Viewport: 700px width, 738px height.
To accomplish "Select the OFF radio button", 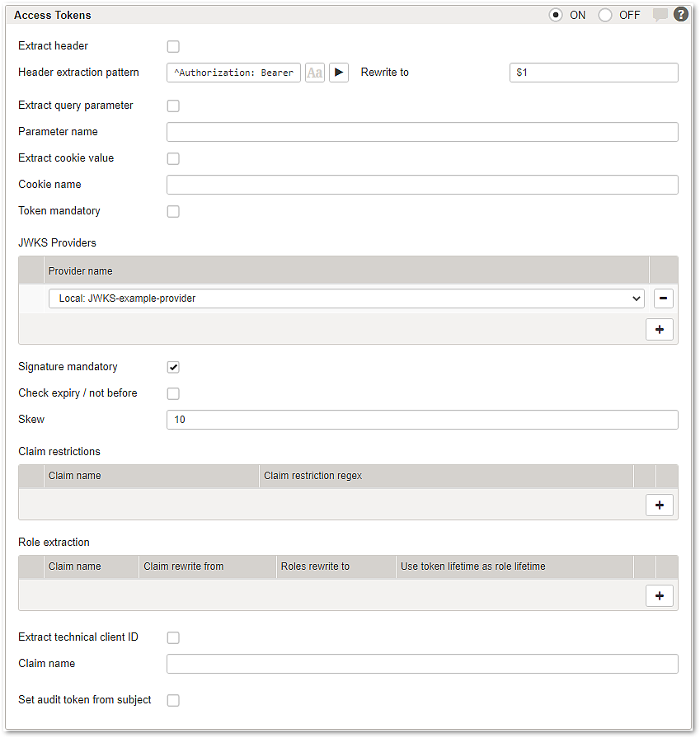I will click(605, 15).
